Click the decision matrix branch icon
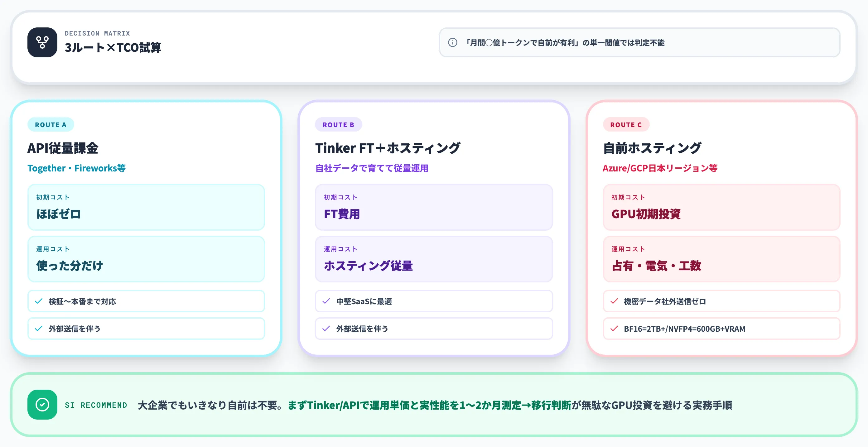This screenshot has width=868, height=447. coord(42,42)
